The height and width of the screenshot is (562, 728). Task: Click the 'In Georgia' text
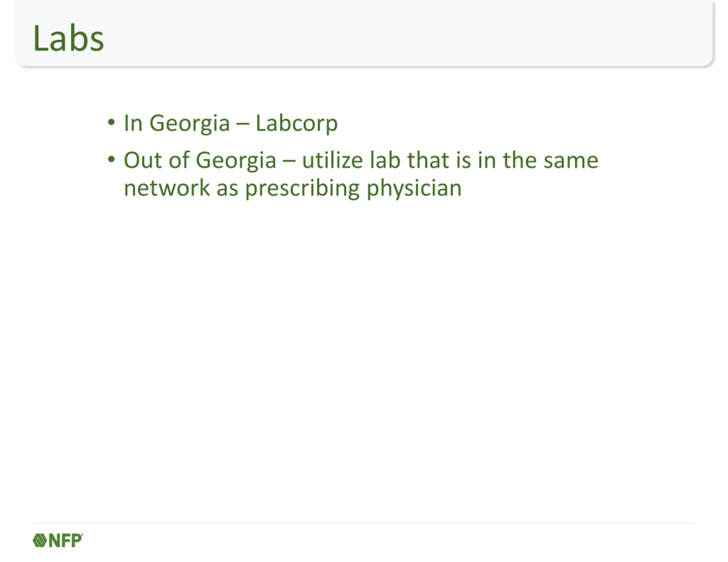[x=177, y=124]
